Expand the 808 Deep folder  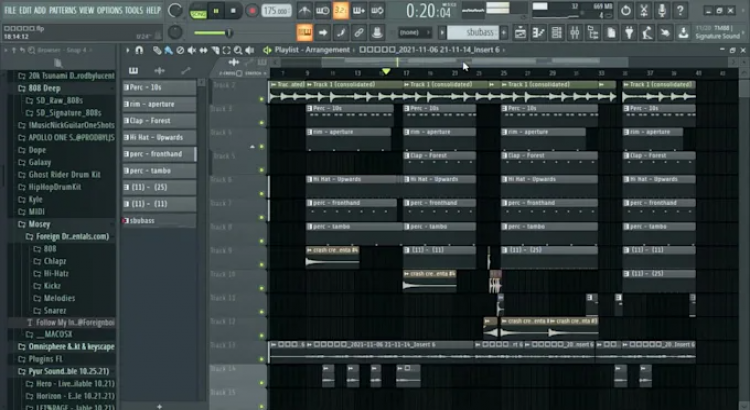(x=44, y=88)
